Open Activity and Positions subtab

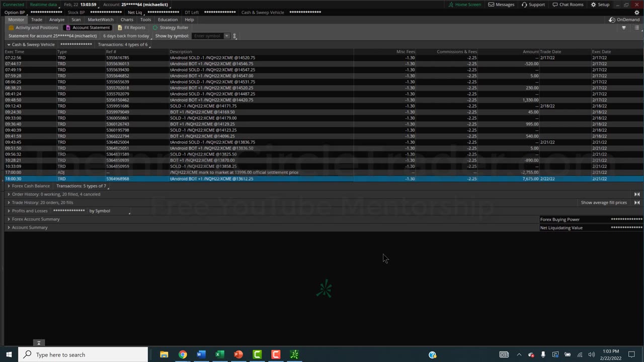tap(33, 28)
